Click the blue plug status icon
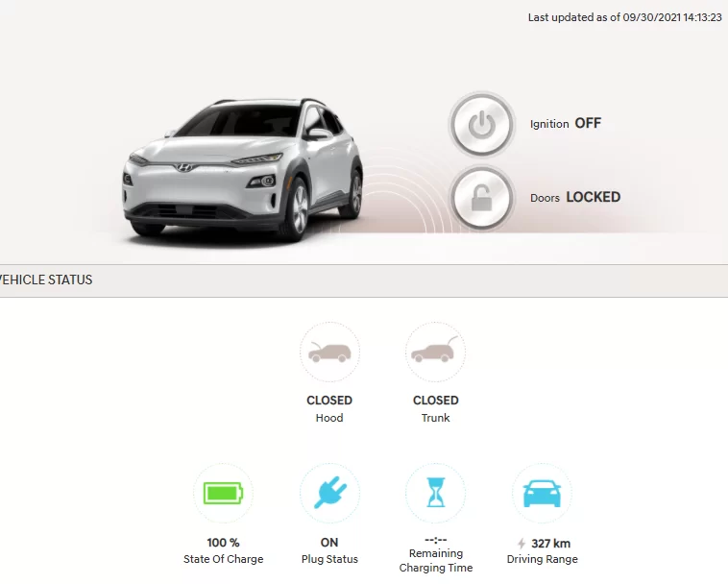The image size is (728, 584). pyautogui.click(x=329, y=493)
